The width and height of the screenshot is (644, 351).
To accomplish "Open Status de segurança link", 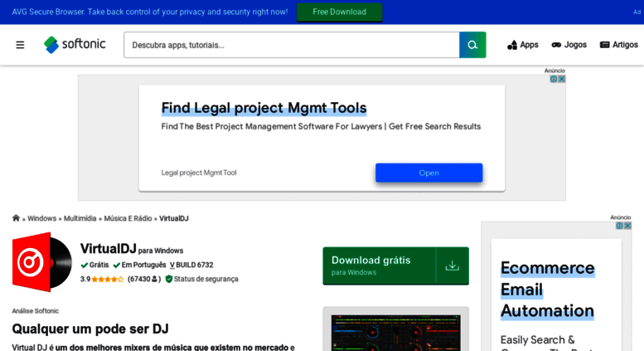I will point(201,279).
